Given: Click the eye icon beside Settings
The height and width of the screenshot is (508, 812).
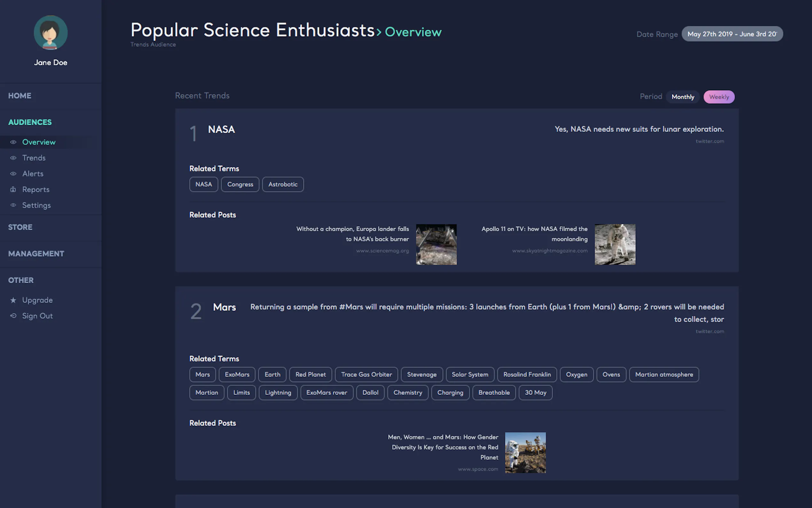Looking at the screenshot, I should [13, 205].
